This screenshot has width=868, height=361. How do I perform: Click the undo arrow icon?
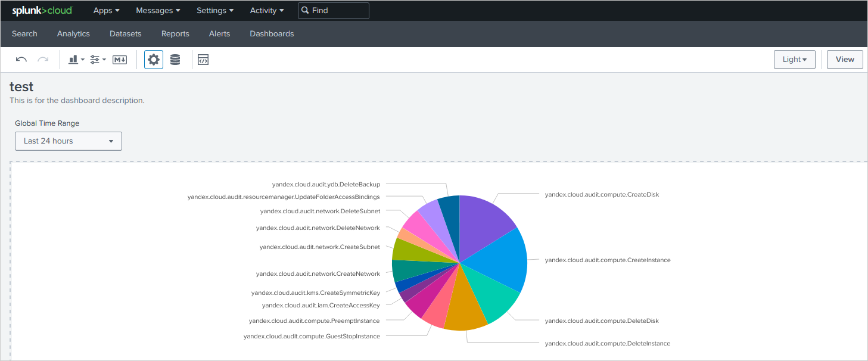click(21, 60)
